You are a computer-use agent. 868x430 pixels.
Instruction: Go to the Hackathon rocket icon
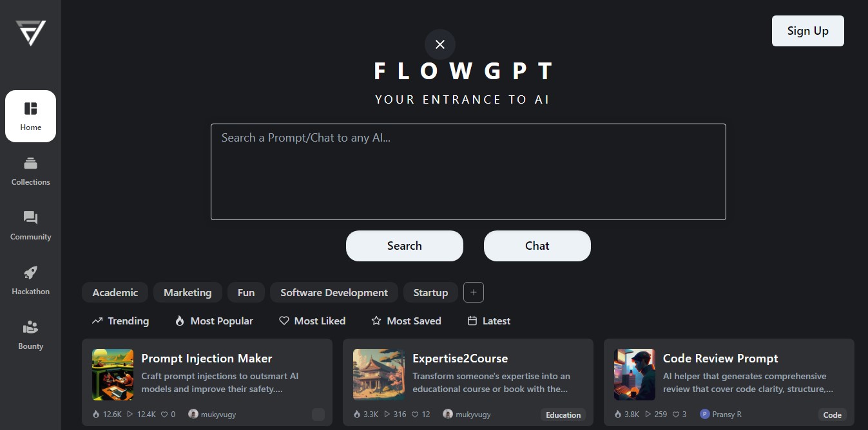(x=30, y=273)
